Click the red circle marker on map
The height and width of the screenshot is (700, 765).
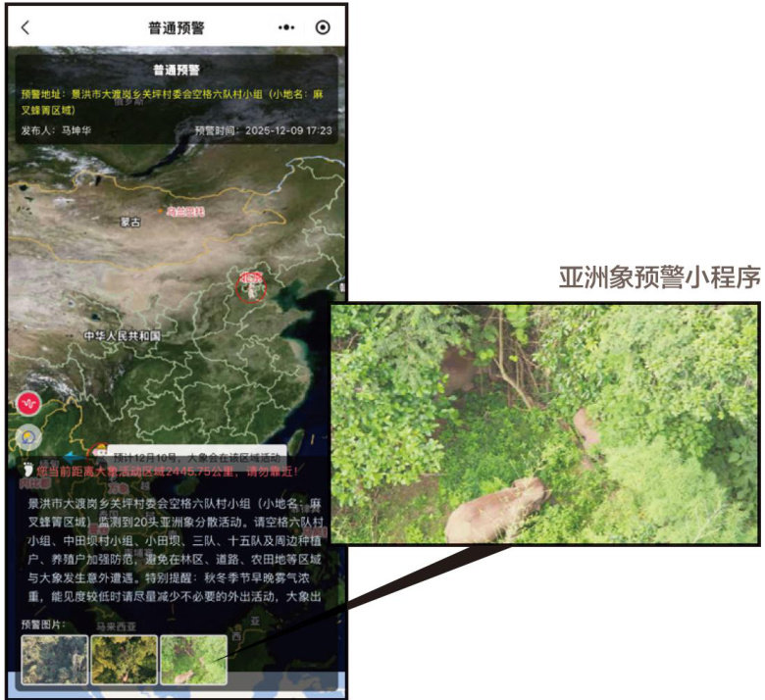coord(253,287)
